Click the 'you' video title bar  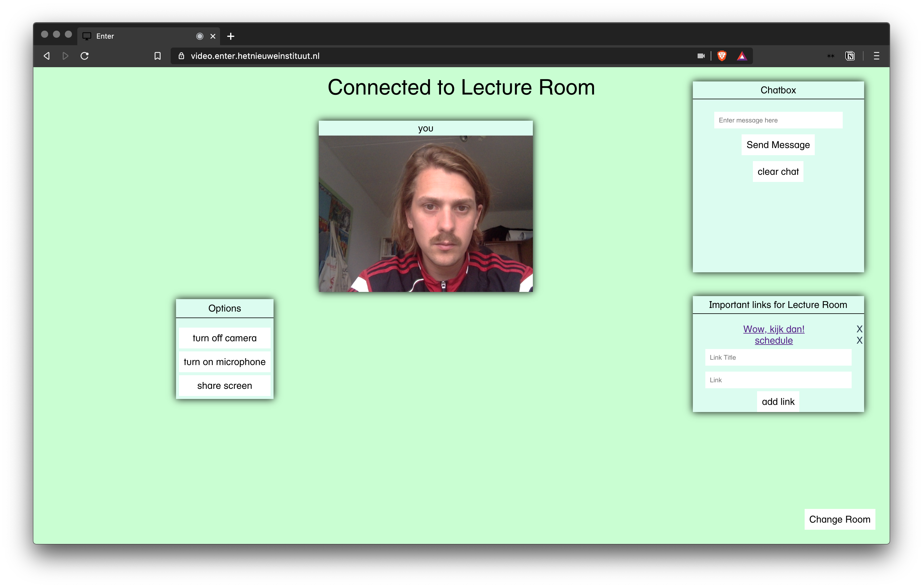click(x=426, y=128)
